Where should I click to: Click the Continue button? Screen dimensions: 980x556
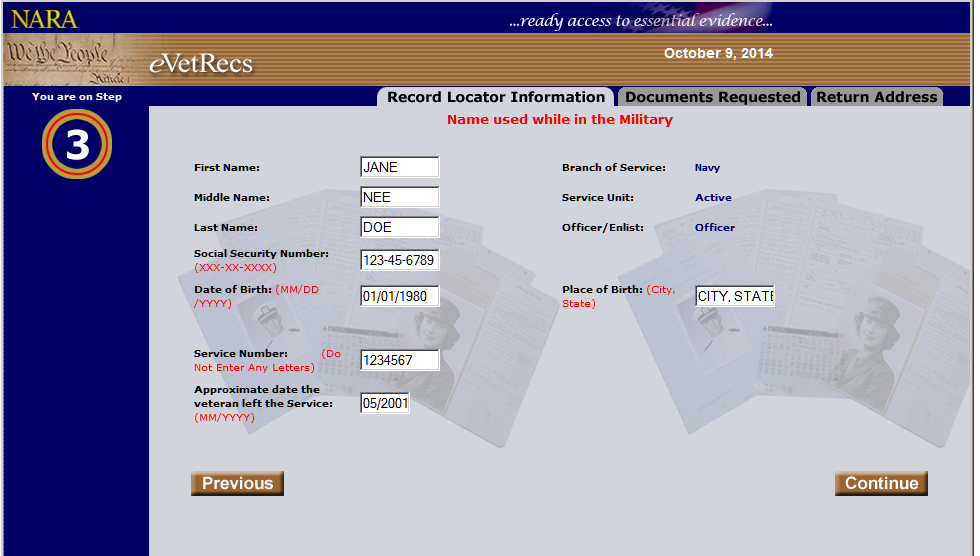click(x=881, y=484)
